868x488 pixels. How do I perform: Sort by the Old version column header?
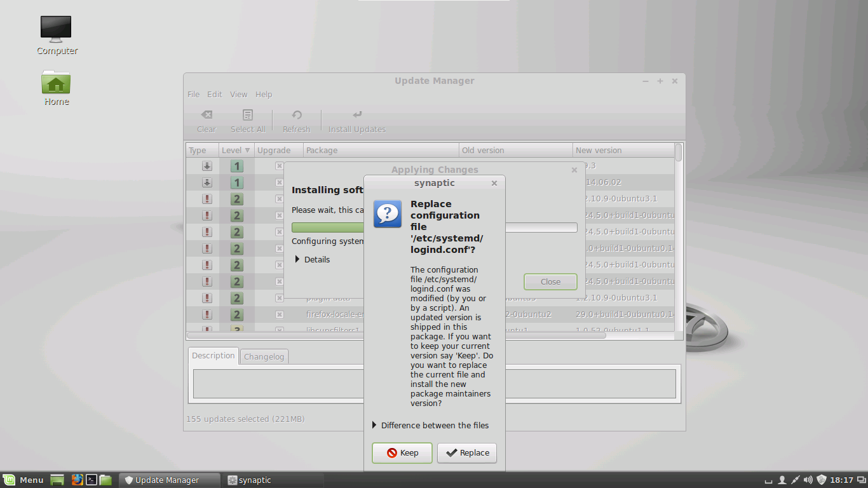[515, 150]
